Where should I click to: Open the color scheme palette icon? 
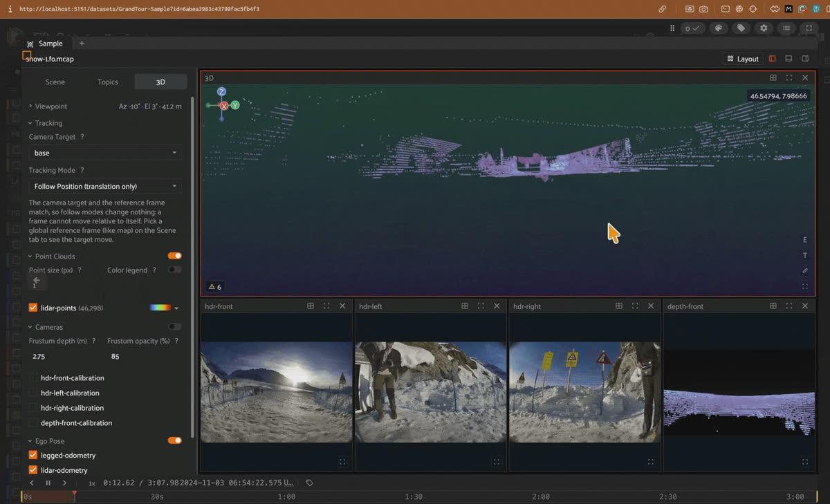719,28
